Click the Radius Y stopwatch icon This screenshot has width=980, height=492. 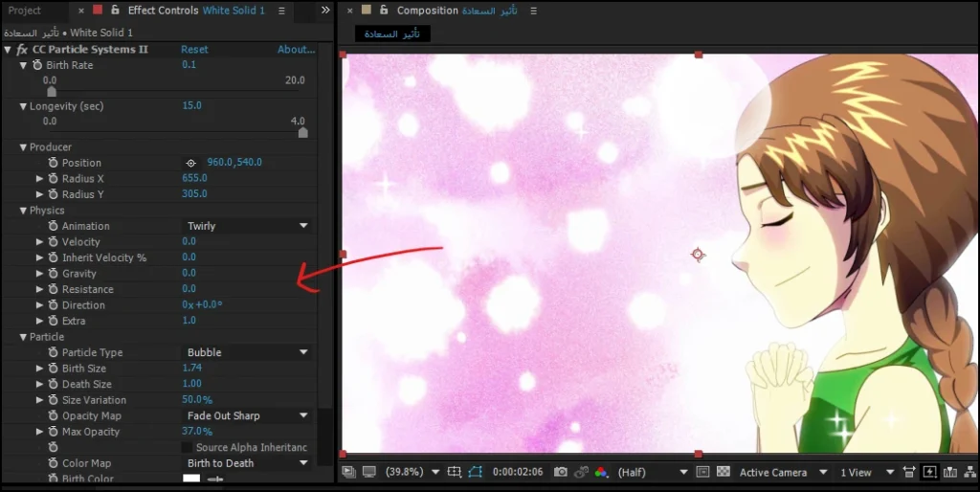click(54, 194)
